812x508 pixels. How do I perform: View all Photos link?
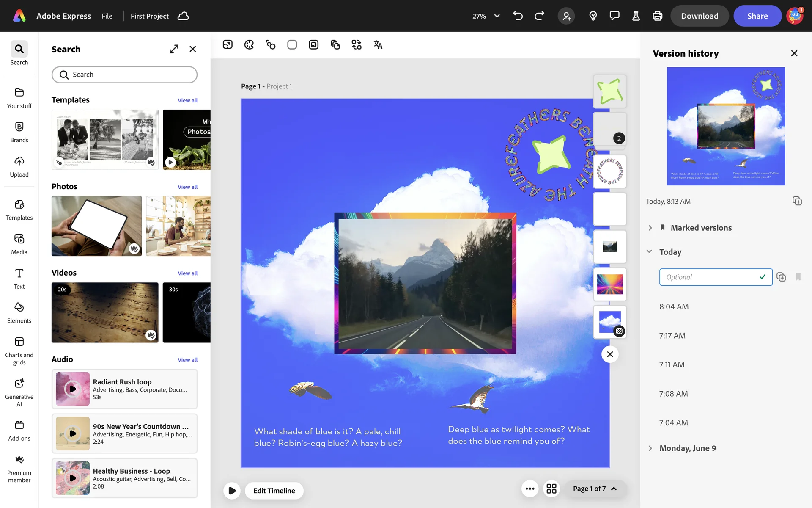(x=187, y=187)
